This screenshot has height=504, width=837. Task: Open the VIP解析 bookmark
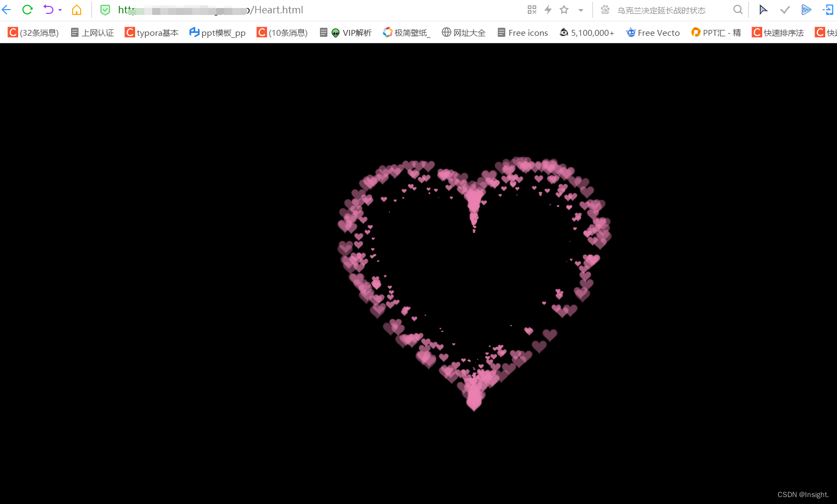click(x=346, y=33)
